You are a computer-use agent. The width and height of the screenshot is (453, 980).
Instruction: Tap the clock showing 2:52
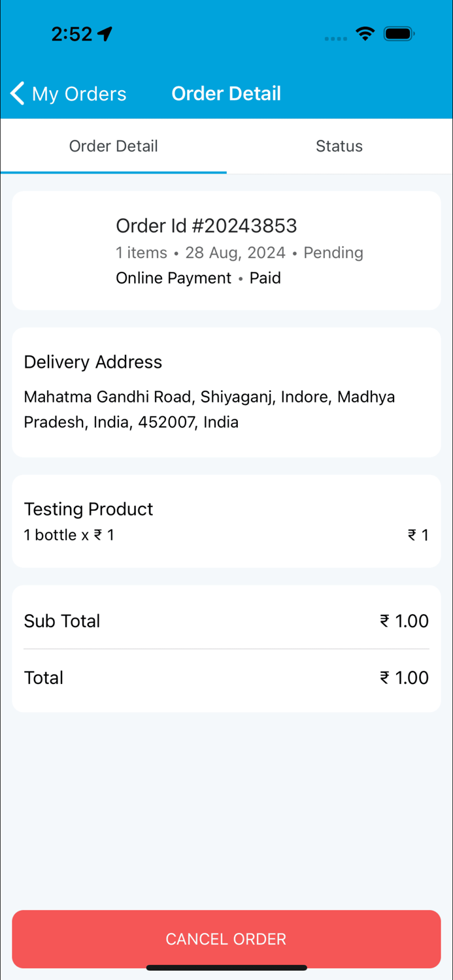(x=72, y=33)
